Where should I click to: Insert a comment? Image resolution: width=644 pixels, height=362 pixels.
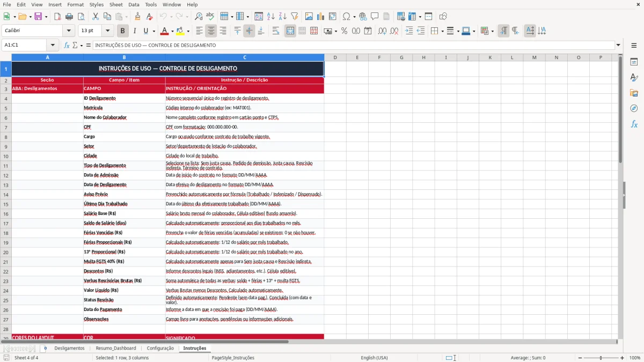[x=375, y=17]
